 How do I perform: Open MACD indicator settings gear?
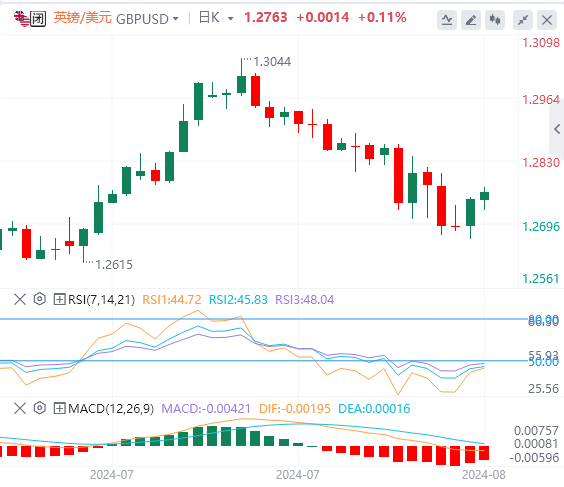(x=40, y=408)
